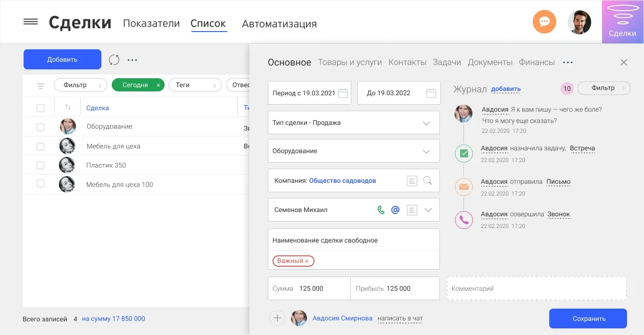Viewport: 644px width, 335px height.
Task: Open the Оборудование dropdown list
Action: pos(426,151)
